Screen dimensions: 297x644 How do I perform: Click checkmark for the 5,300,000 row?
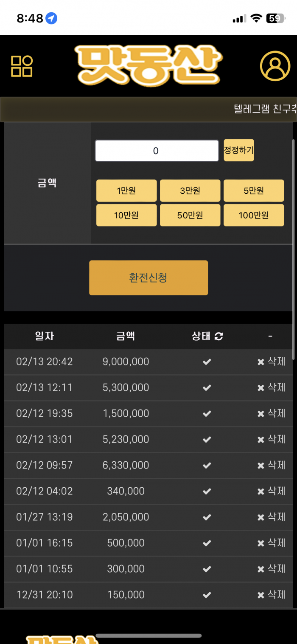coord(207,387)
